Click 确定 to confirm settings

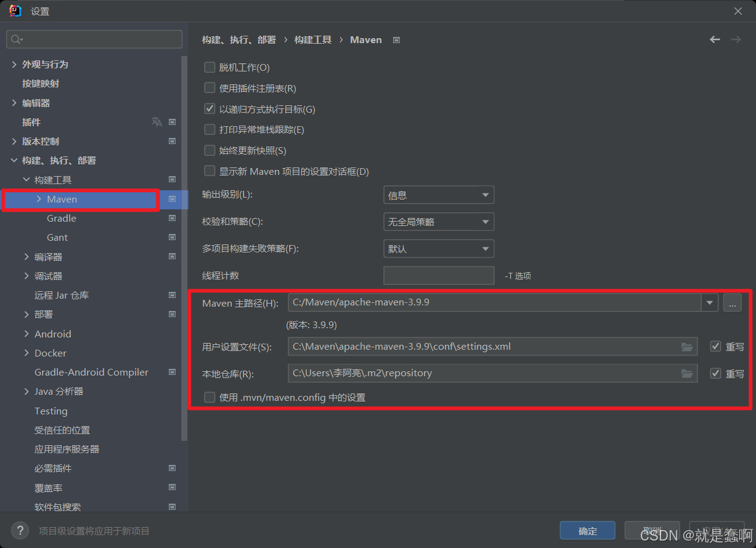[588, 531]
